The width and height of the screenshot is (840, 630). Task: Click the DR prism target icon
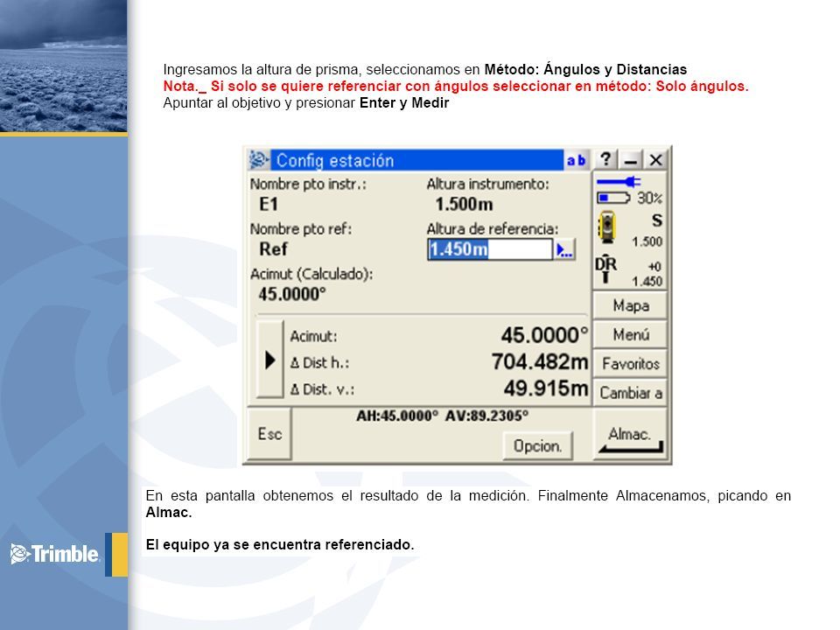[x=605, y=269]
